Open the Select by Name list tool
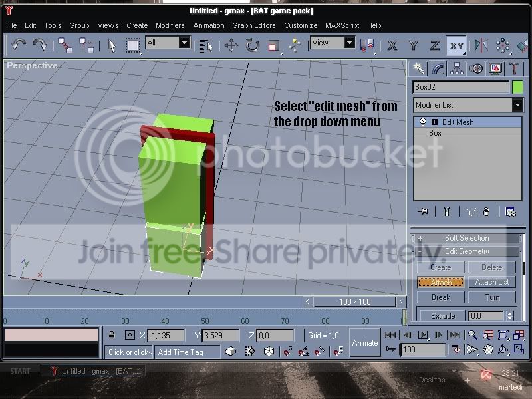 click(205, 45)
